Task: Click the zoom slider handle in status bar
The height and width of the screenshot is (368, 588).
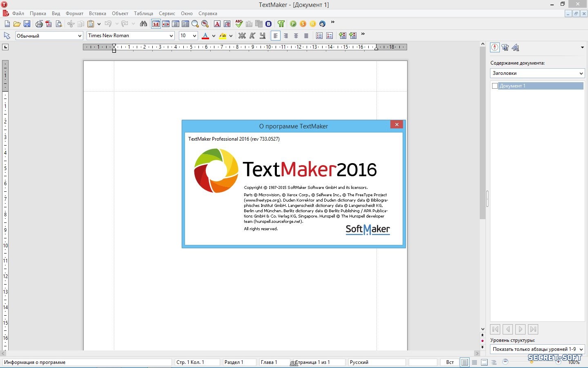Action: point(532,362)
